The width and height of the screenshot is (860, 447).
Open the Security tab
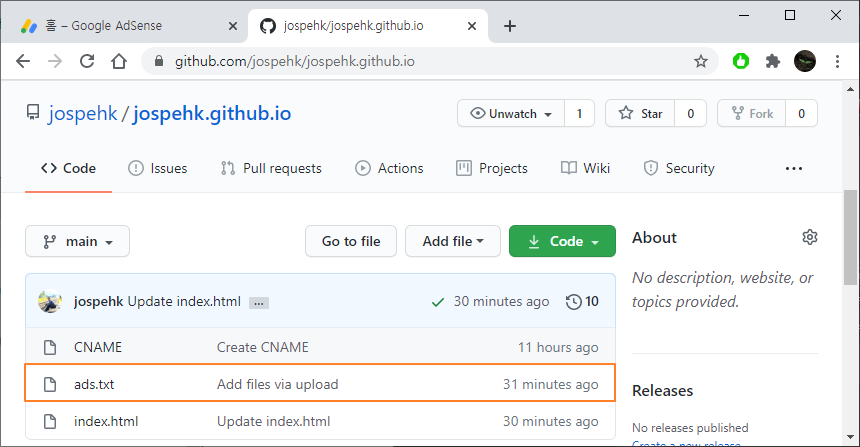click(x=679, y=168)
